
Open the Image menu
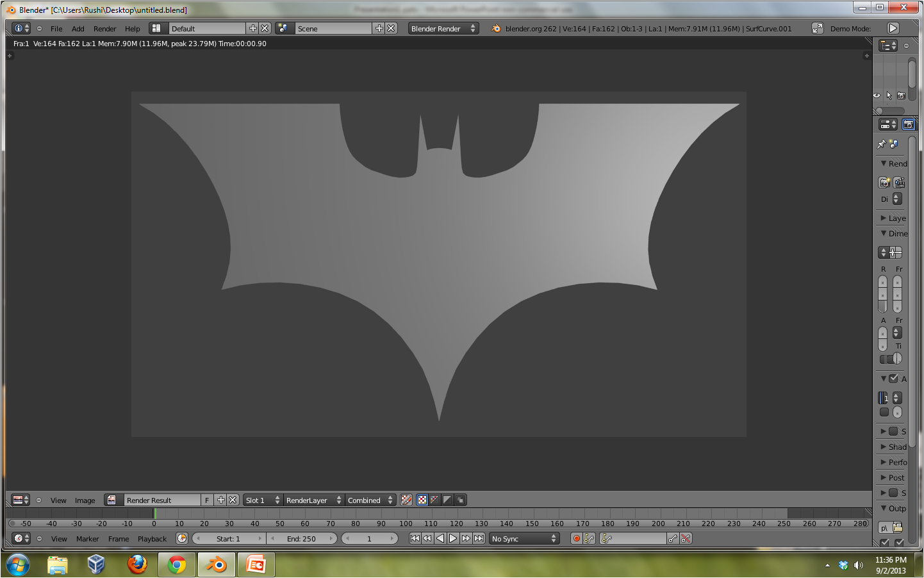[85, 500]
